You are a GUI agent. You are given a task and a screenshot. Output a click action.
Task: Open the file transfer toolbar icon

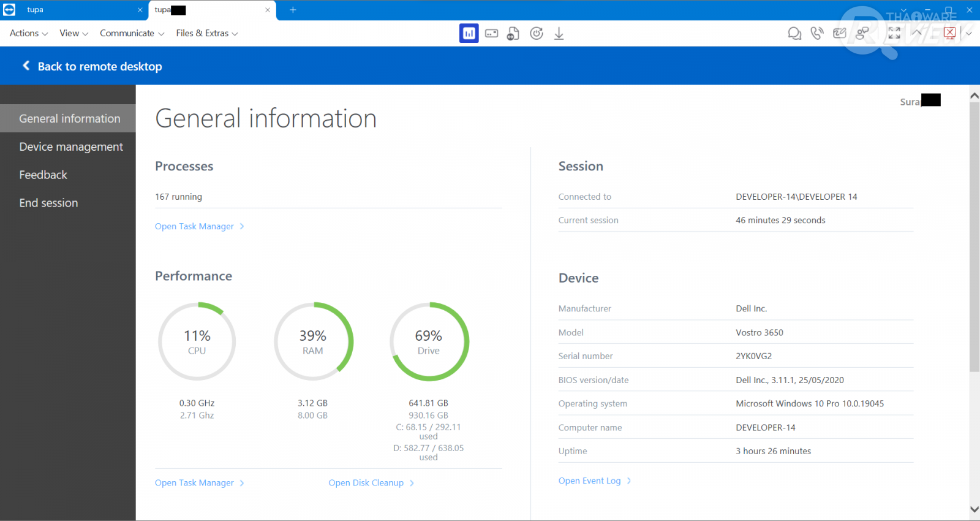[513, 33]
